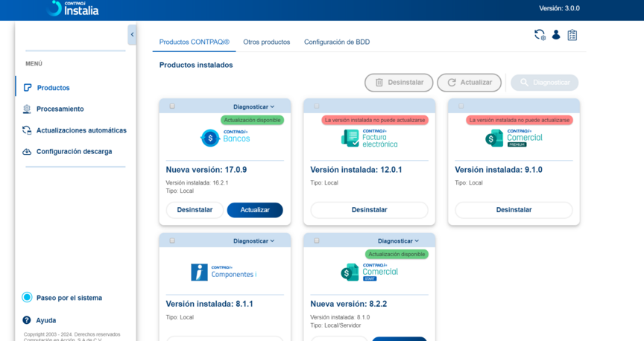
Task: Tick the Comercial Start card checkbox
Action: click(x=317, y=241)
